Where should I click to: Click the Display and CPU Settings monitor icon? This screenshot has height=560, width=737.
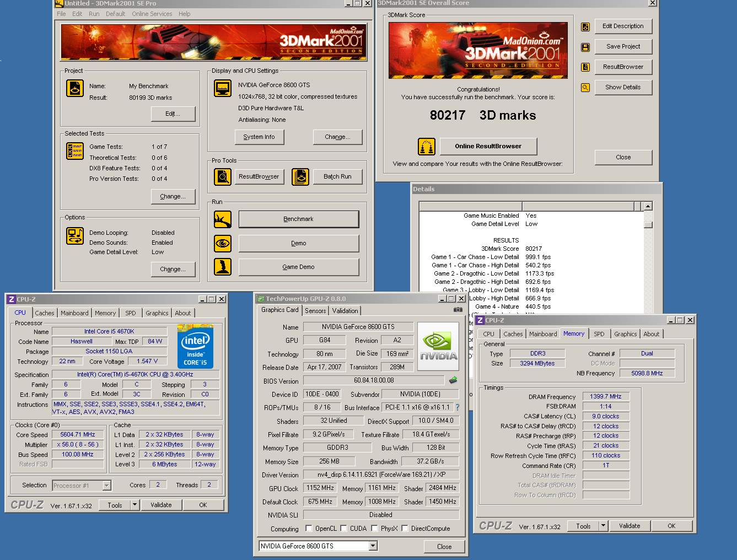click(x=223, y=88)
